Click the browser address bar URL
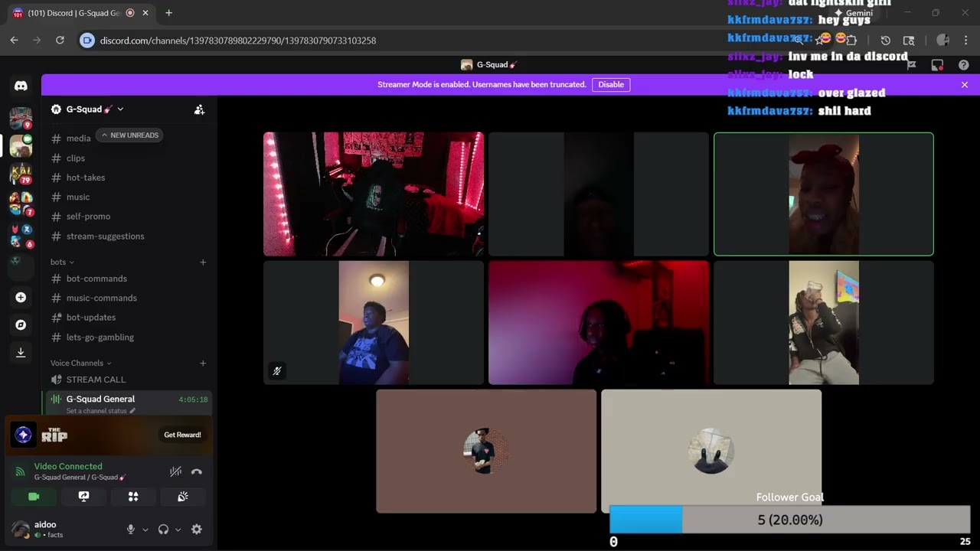This screenshot has height=551, width=980. coord(238,41)
